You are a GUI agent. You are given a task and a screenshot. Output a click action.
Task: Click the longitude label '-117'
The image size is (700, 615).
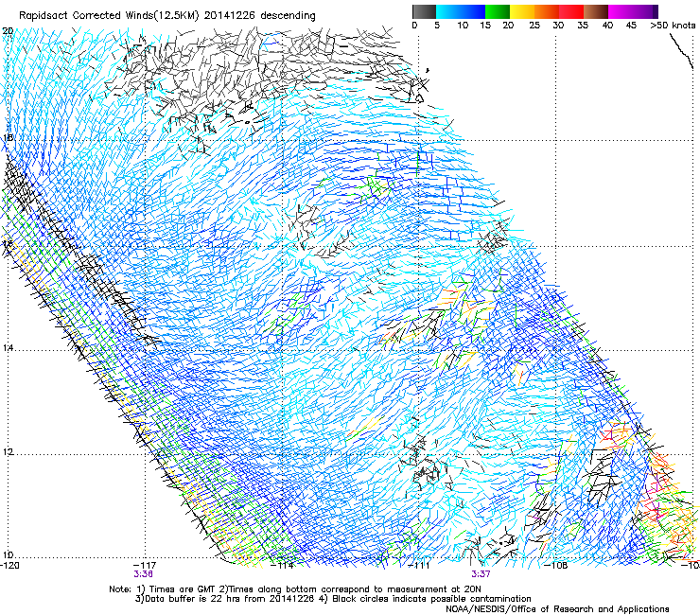click(145, 565)
